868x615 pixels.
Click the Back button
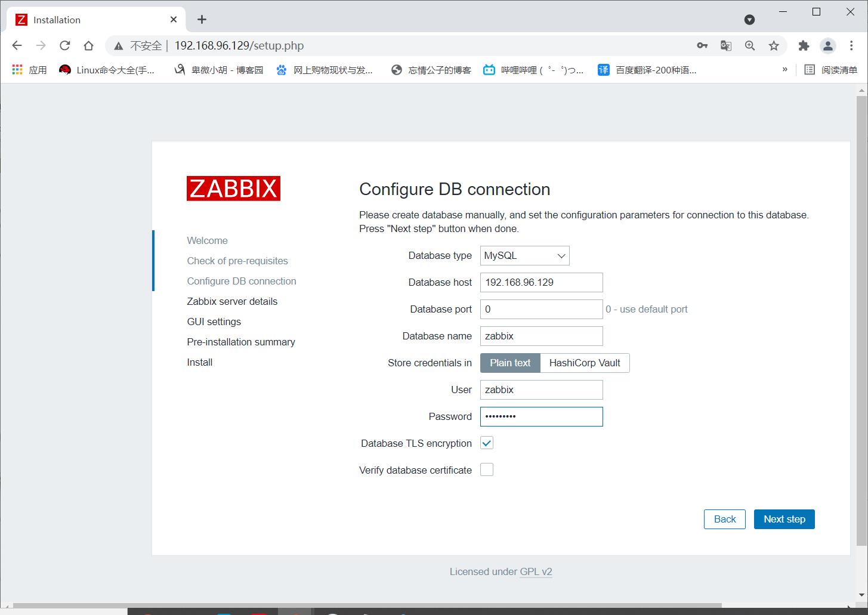click(x=725, y=519)
